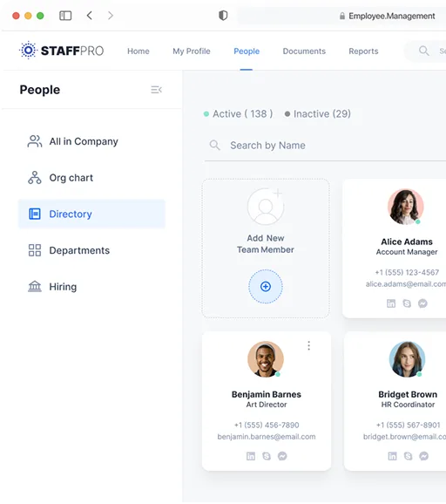The width and height of the screenshot is (446, 504).
Task: Click the Search by Name field
Action: (325, 146)
